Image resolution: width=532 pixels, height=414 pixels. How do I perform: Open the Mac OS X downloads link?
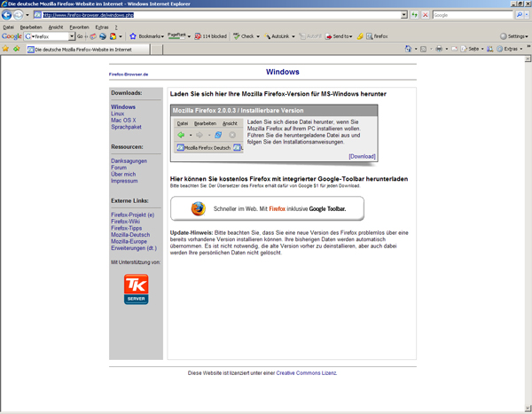pyautogui.click(x=123, y=121)
